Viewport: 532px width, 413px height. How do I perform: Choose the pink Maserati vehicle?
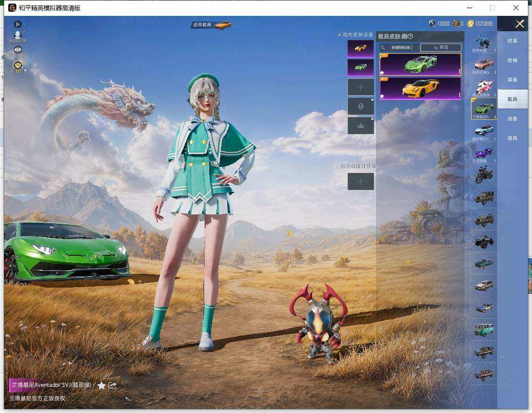click(x=484, y=65)
